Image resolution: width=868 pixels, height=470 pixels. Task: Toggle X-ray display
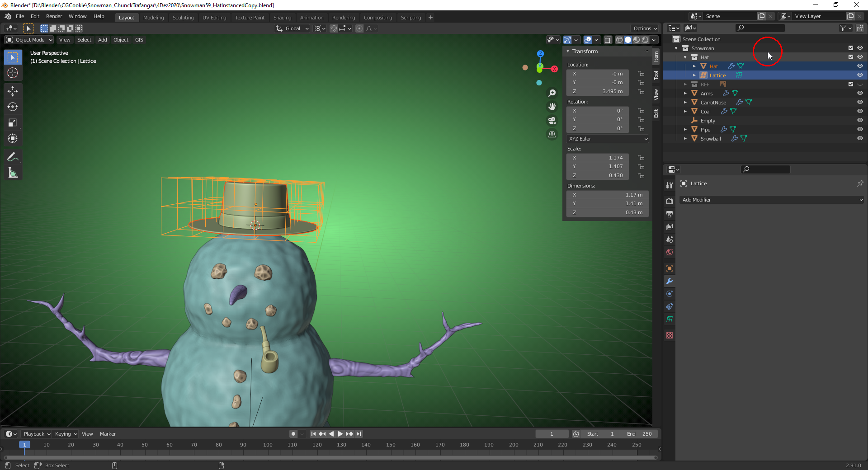[x=608, y=40]
